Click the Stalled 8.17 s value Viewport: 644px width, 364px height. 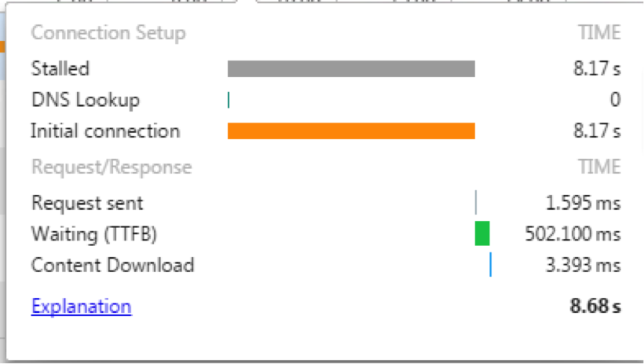pyautogui.click(x=597, y=68)
